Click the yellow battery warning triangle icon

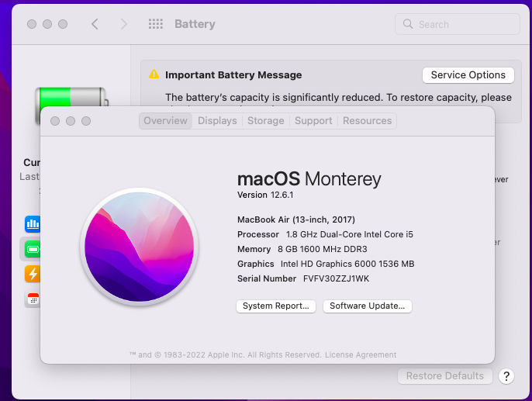[x=154, y=74]
